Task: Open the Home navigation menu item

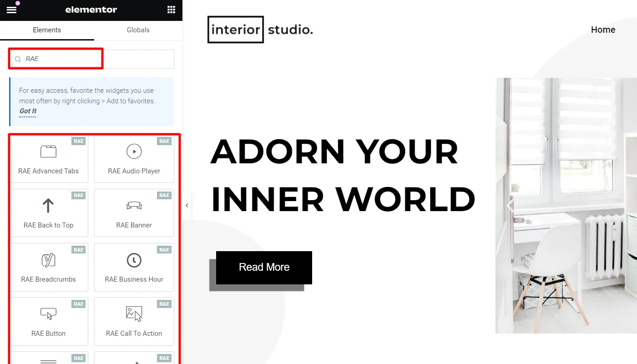Action: click(603, 30)
